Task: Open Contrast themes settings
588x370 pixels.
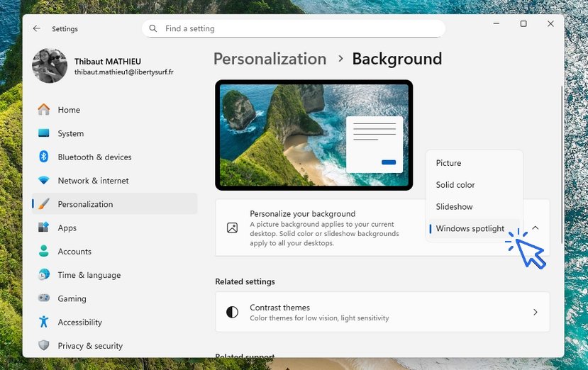Action: coord(382,312)
